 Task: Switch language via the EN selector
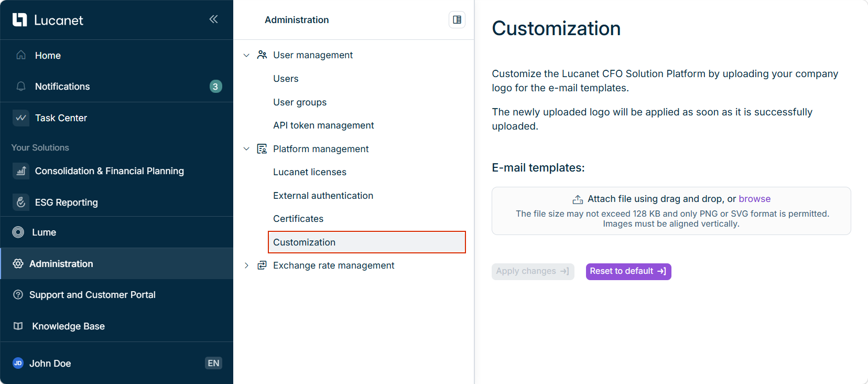pyautogui.click(x=213, y=363)
